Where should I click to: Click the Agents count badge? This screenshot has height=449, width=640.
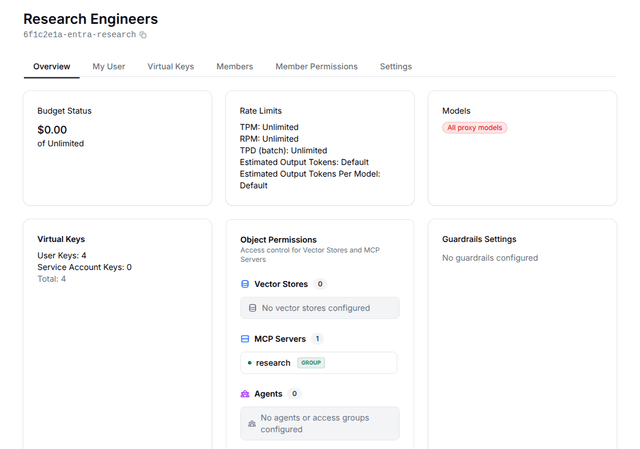294,393
